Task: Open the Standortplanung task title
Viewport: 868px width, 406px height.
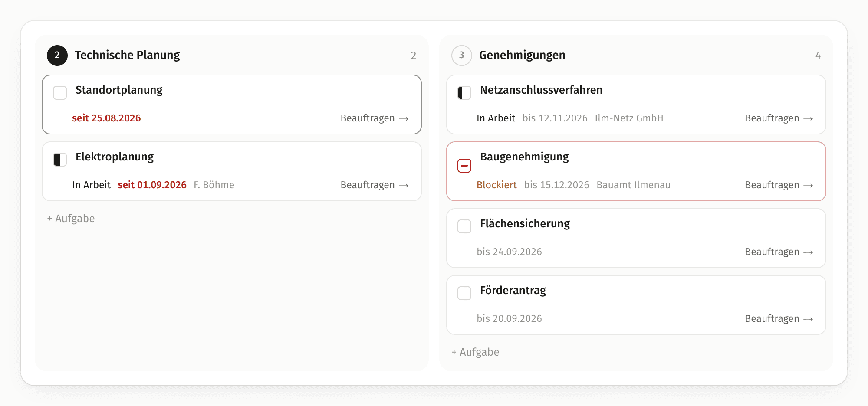Action: [119, 90]
